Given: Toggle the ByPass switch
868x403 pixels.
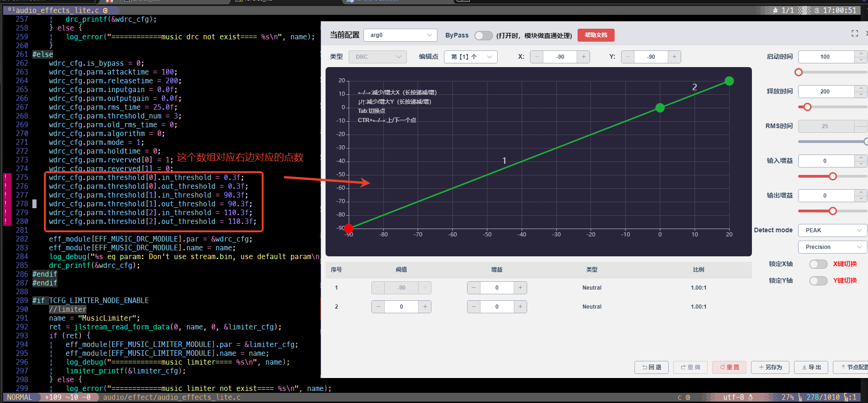Looking at the screenshot, I should (484, 36).
